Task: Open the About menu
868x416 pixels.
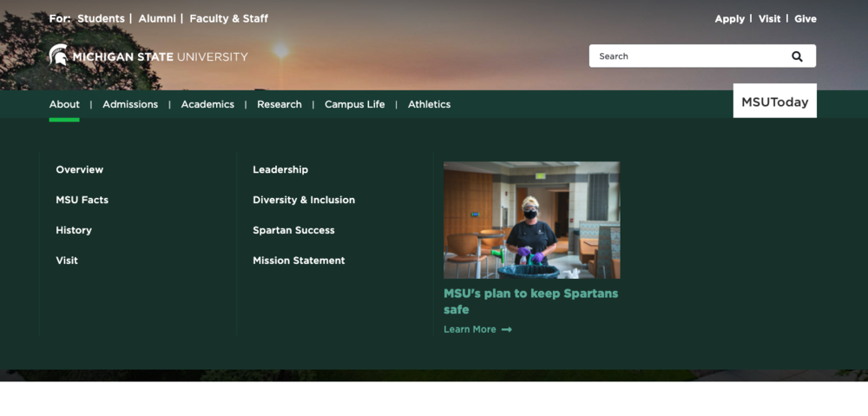Action: [x=64, y=104]
